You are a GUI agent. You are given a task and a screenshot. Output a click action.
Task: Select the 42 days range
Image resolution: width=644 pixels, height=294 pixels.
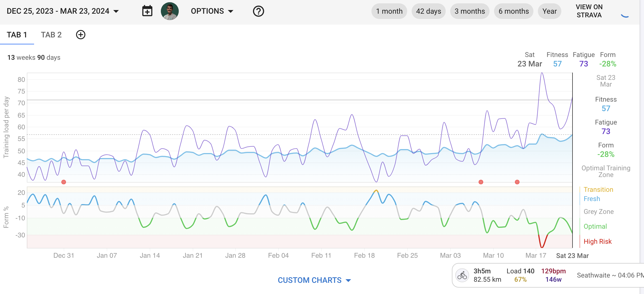point(428,11)
